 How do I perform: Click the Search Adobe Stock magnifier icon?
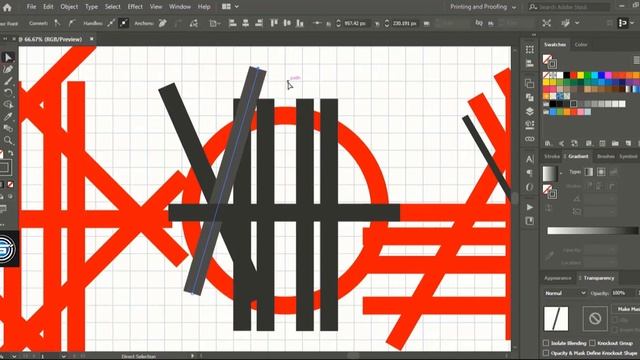[533, 7]
